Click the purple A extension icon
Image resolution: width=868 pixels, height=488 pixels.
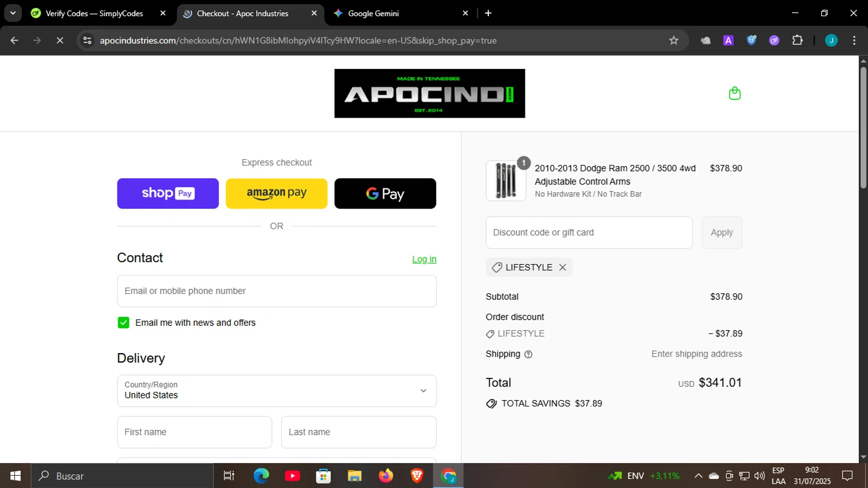tap(729, 41)
